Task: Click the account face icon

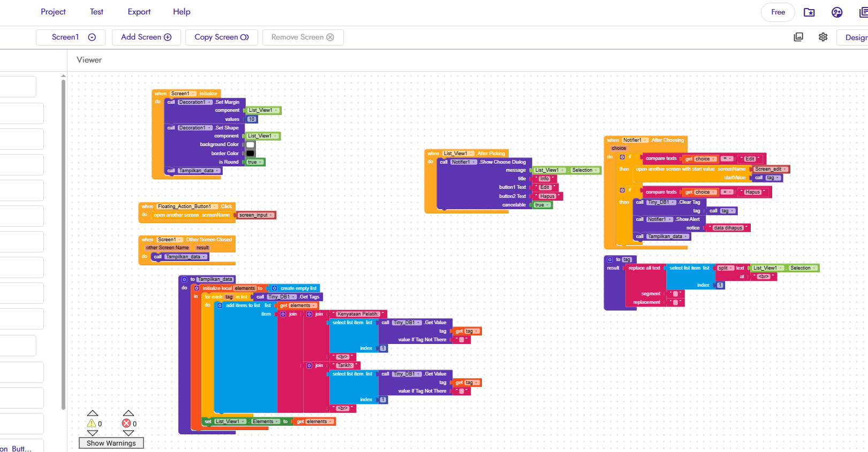Action: click(x=837, y=12)
